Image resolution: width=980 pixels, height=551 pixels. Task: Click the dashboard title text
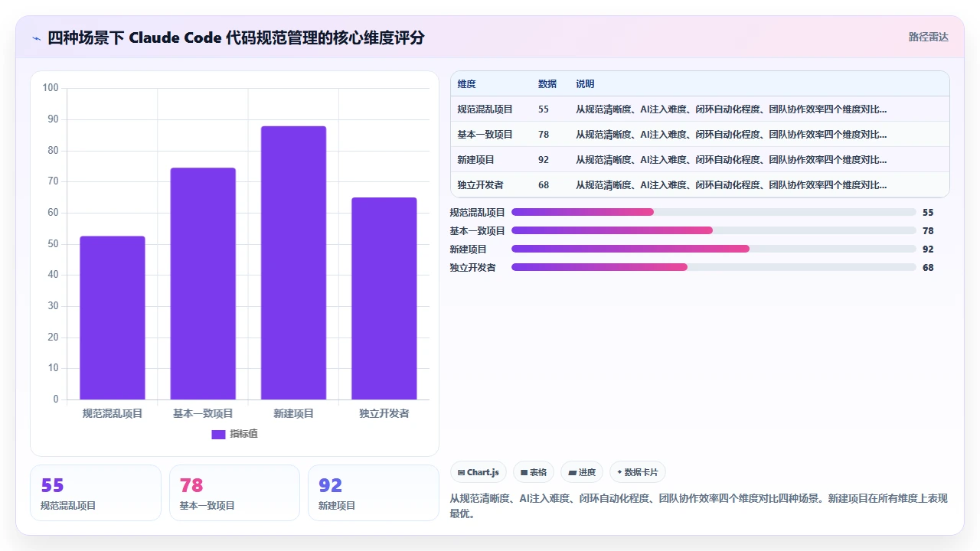(x=236, y=37)
